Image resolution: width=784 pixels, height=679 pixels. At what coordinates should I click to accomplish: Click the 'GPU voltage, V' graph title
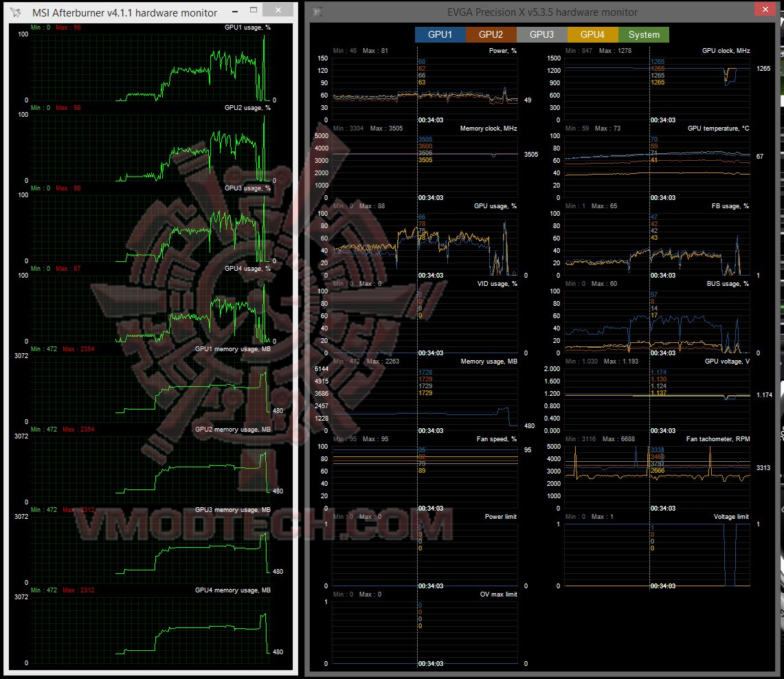(728, 361)
